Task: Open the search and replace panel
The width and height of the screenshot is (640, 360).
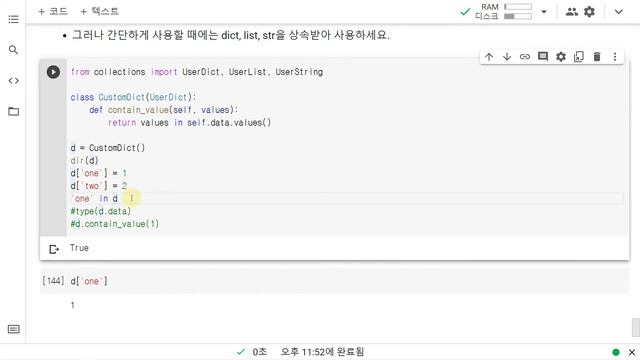Action: (13, 50)
